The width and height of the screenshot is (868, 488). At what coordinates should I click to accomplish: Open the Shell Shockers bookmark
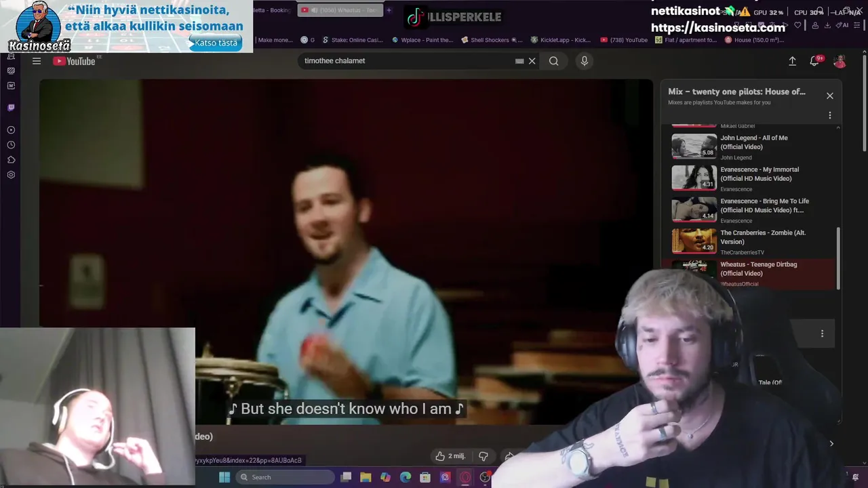[x=492, y=40]
